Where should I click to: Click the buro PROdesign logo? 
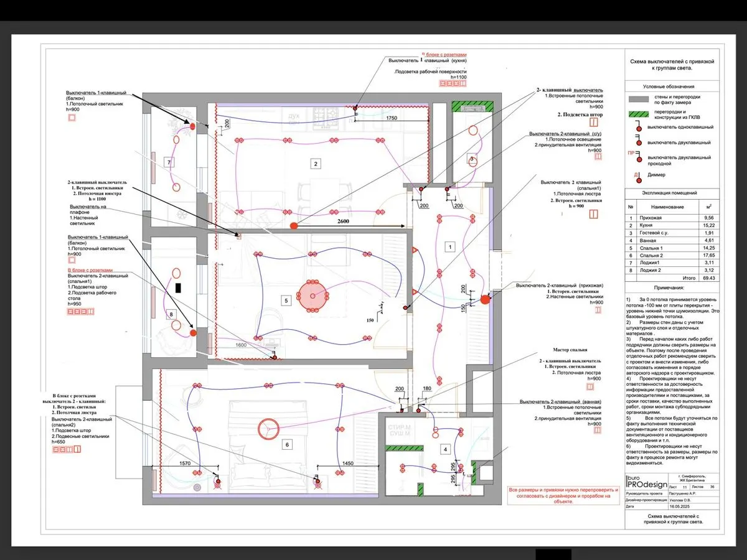[x=646, y=482]
